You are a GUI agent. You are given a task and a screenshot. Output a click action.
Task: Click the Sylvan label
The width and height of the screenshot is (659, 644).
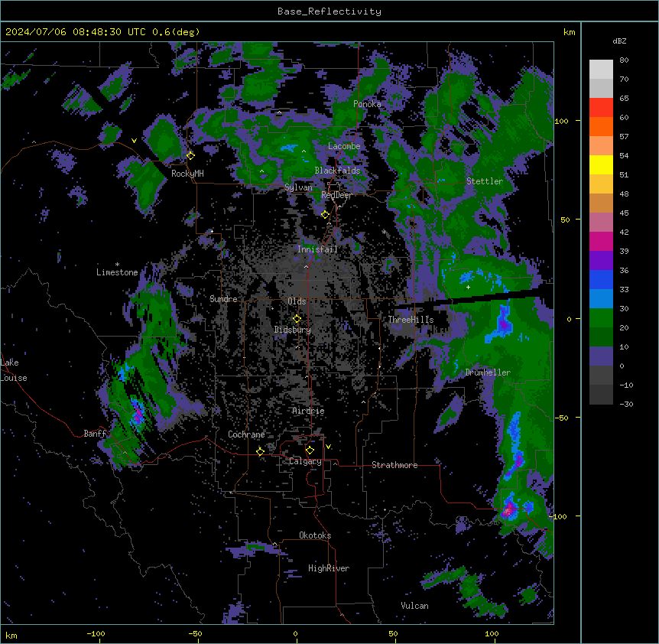[298, 187]
